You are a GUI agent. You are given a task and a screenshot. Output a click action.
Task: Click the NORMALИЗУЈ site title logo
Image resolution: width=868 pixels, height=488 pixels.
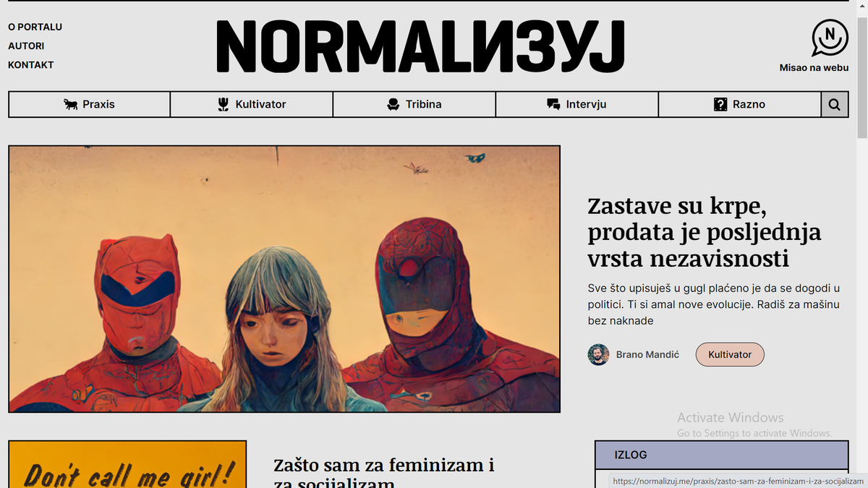click(x=420, y=46)
